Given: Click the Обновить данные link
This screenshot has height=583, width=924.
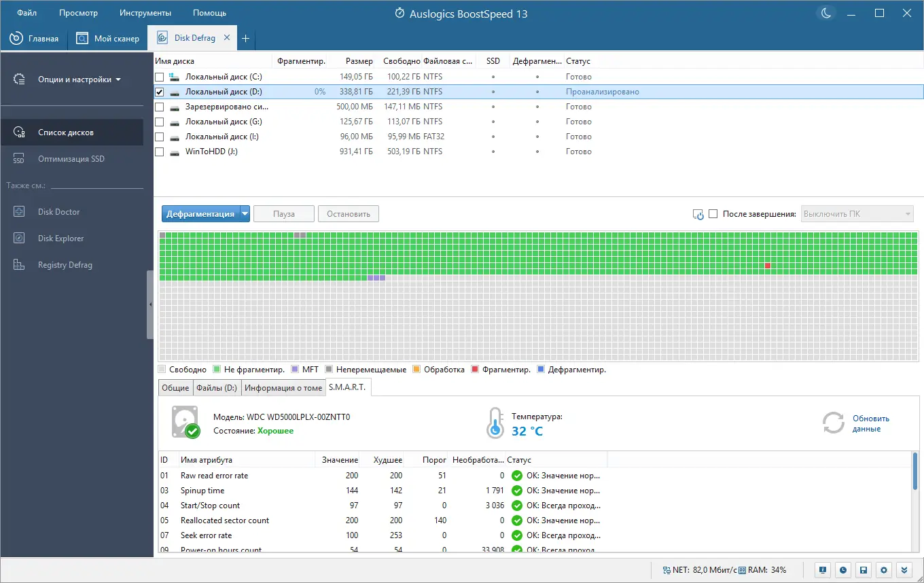Looking at the screenshot, I should pos(871,423).
